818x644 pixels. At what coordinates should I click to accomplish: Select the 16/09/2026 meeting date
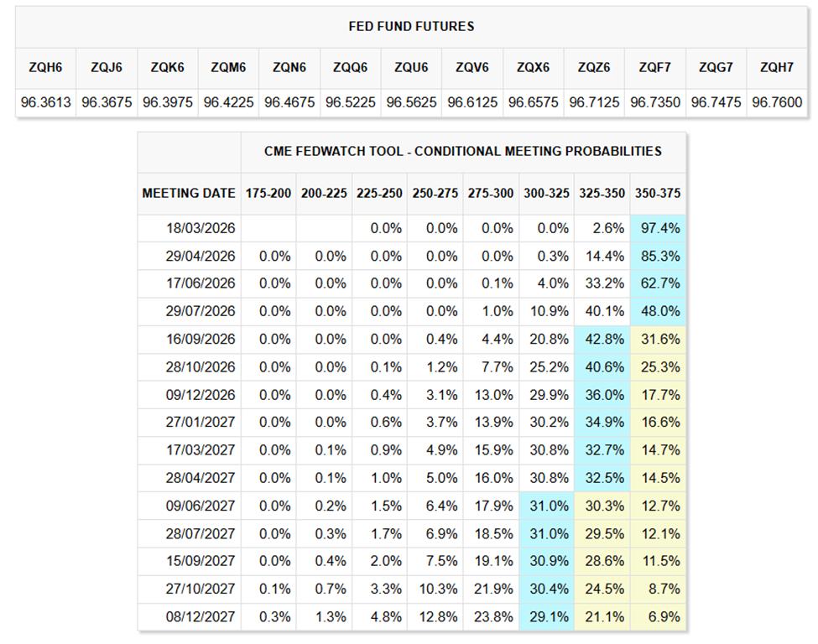tap(201, 339)
